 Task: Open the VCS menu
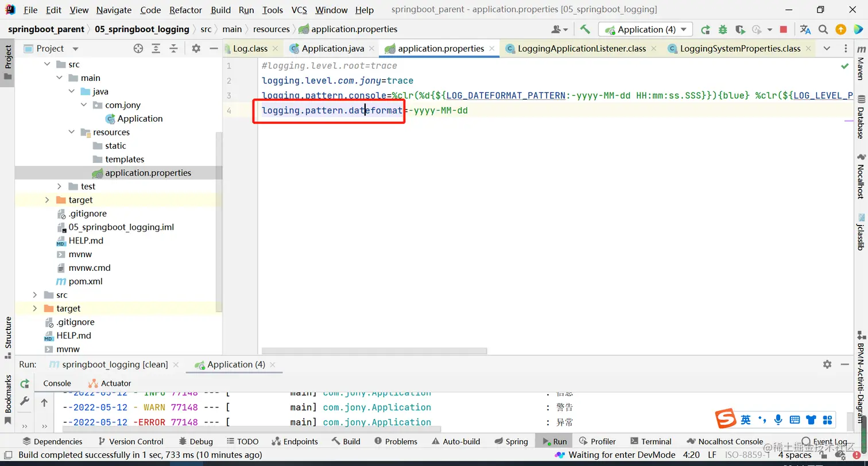(299, 10)
